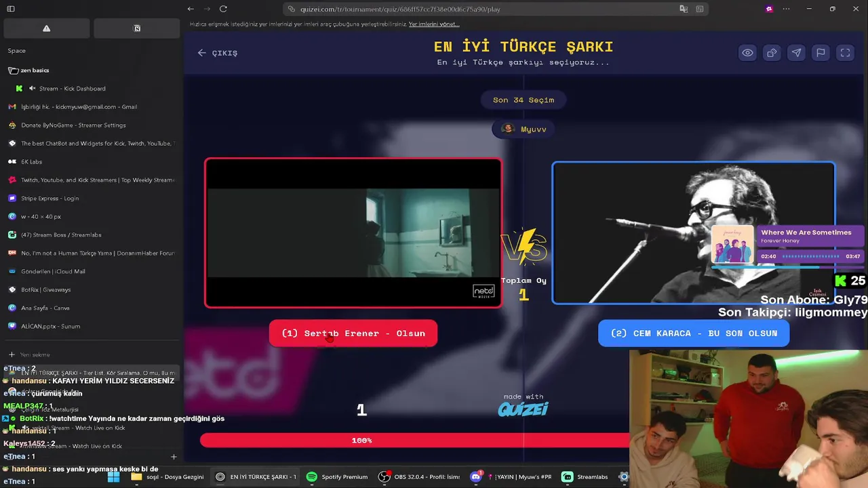Mute the Kick Dashboard tab audio icon
The width and height of the screenshot is (868, 488).
(32, 89)
